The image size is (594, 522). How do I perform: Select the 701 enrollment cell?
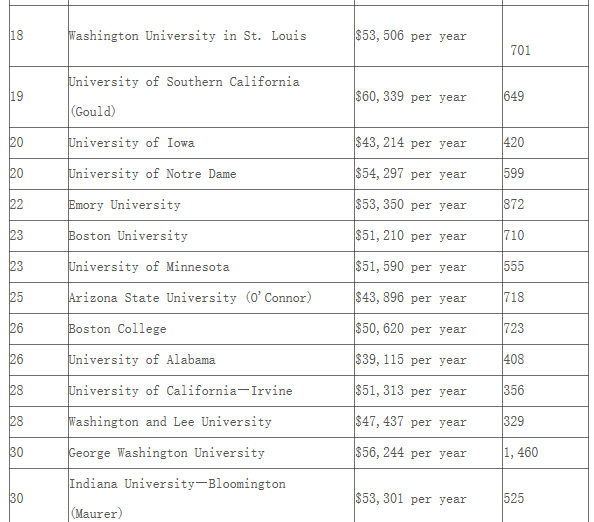point(546,36)
